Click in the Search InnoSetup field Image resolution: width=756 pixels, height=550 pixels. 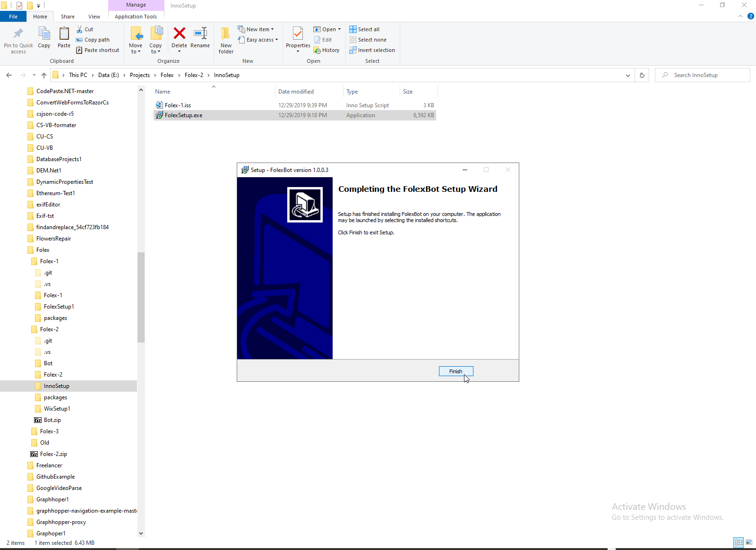(x=703, y=75)
